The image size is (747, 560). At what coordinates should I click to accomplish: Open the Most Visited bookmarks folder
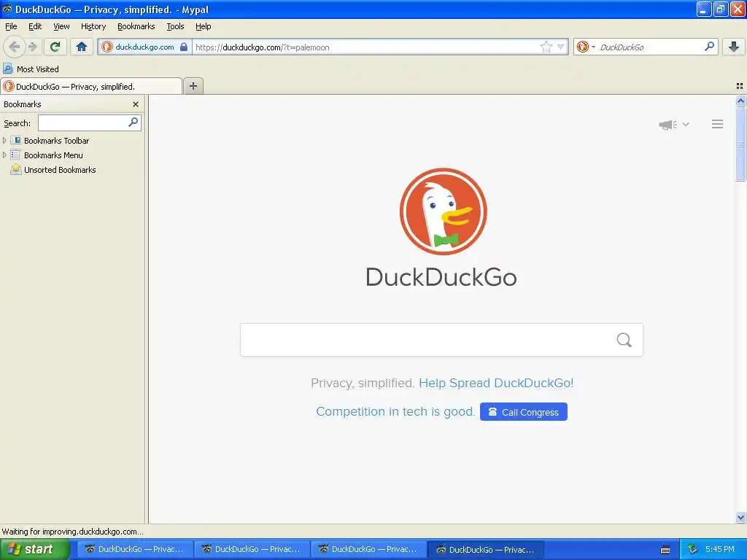click(31, 69)
